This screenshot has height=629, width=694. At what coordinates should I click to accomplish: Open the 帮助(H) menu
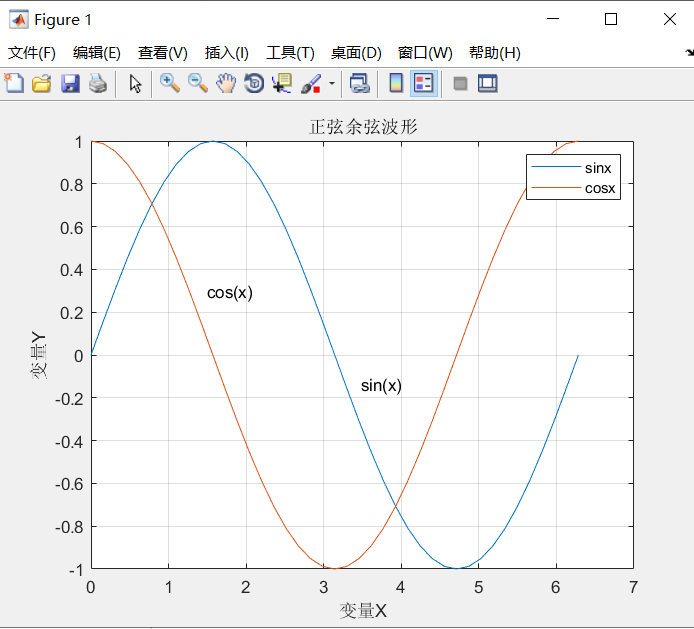495,53
